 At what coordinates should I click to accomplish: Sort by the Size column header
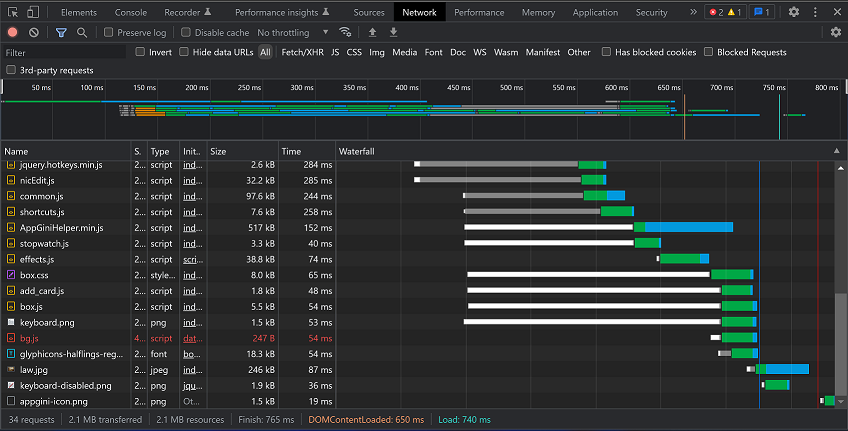click(242, 151)
